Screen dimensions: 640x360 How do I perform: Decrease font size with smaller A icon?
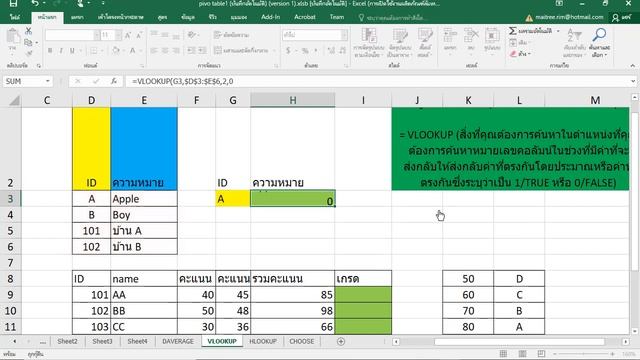pos(139,36)
